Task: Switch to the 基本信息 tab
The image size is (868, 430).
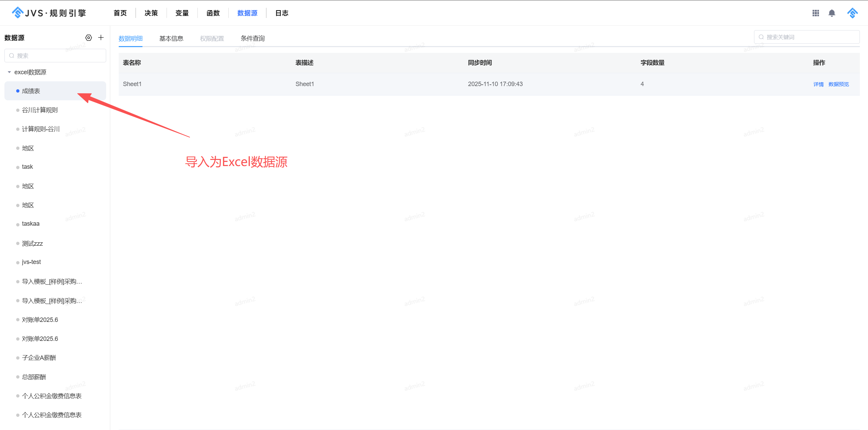Action: (171, 38)
